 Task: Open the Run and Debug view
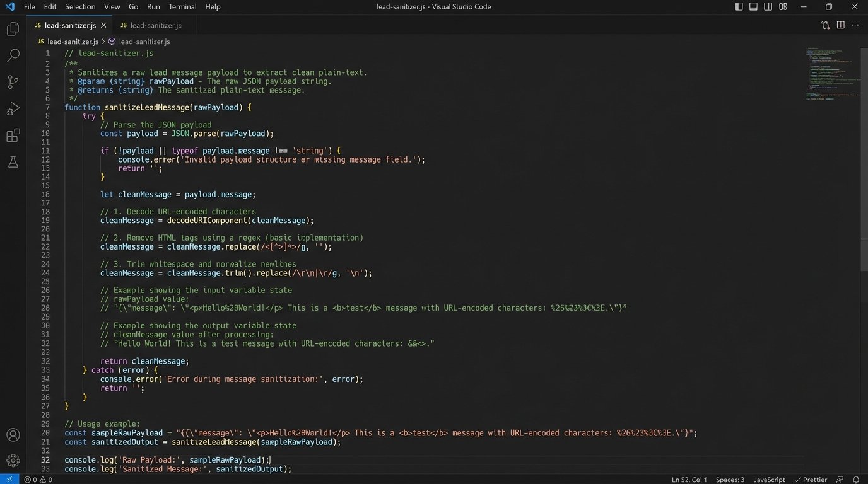[x=13, y=109]
